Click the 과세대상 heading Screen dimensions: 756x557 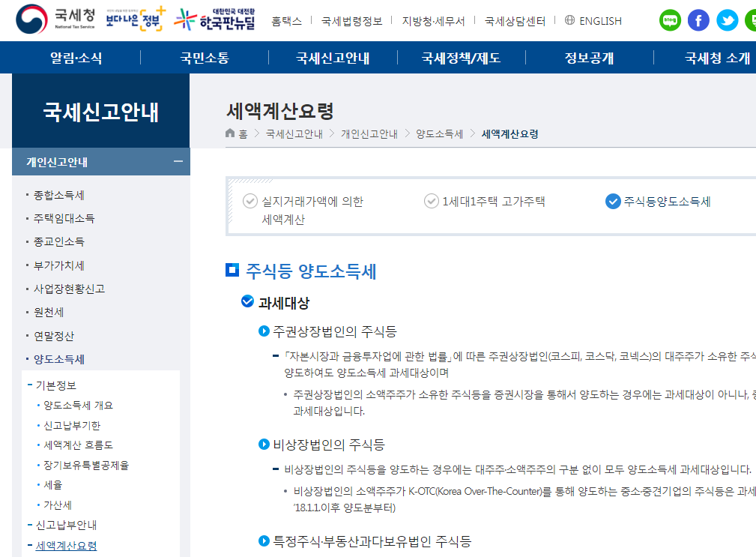click(283, 303)
